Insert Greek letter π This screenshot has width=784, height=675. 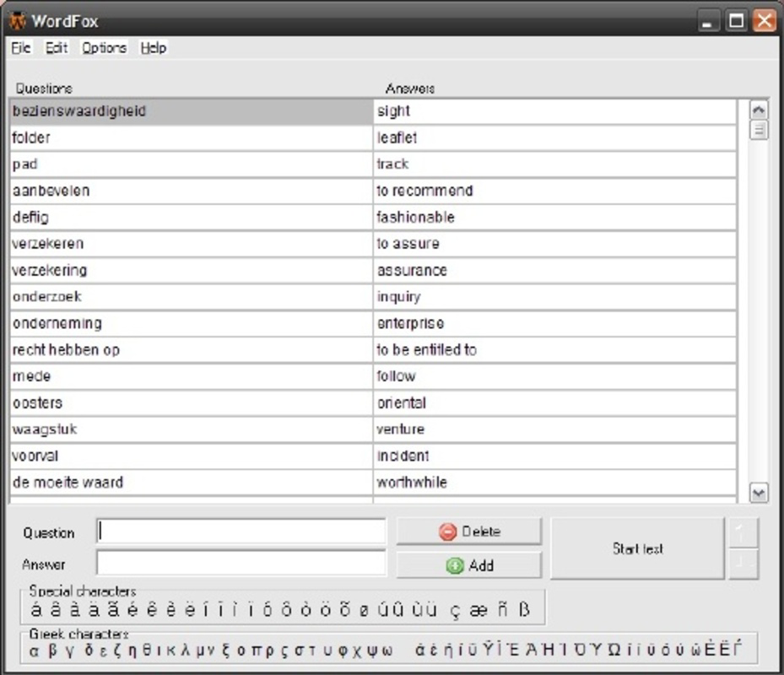tap(256, 651)
